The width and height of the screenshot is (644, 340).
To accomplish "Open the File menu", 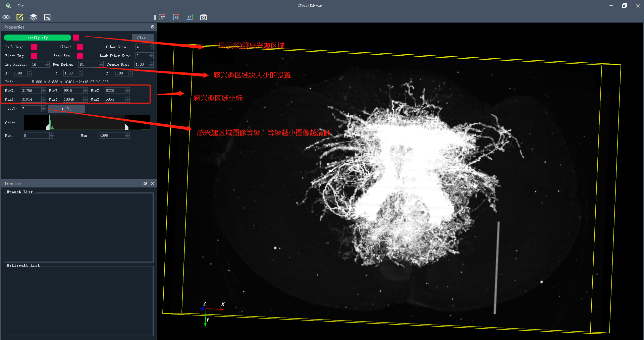I will click(x=20, y=6).
